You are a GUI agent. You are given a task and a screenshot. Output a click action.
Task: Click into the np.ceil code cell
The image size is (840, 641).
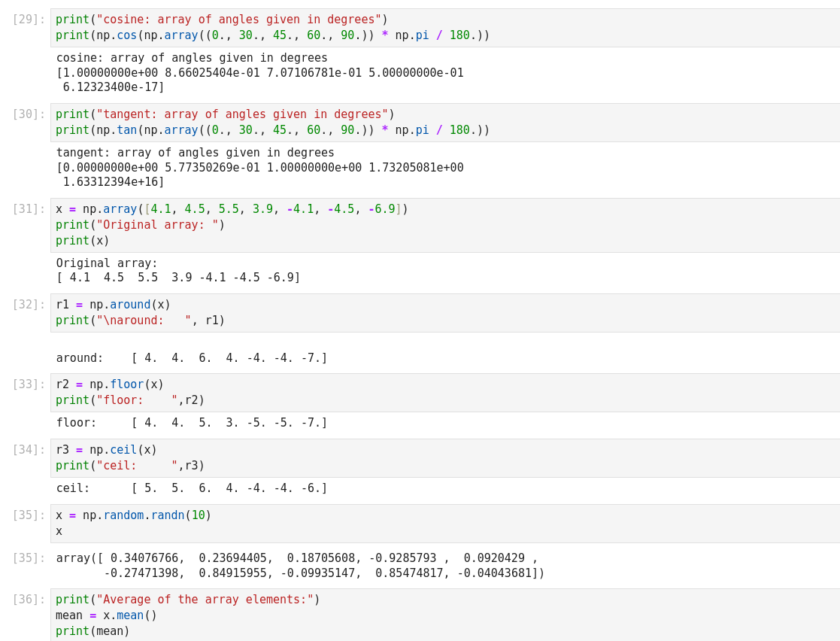(444, 458)
